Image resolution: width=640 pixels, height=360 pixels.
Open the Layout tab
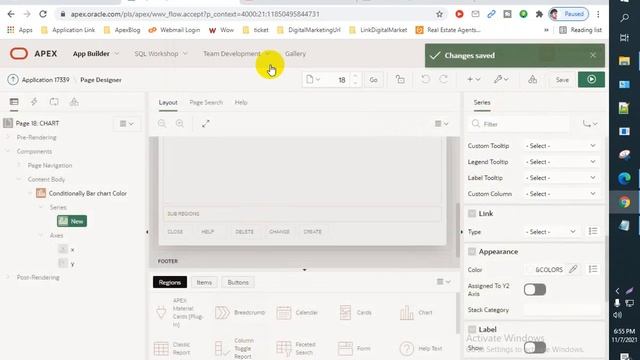coord(168,102)
